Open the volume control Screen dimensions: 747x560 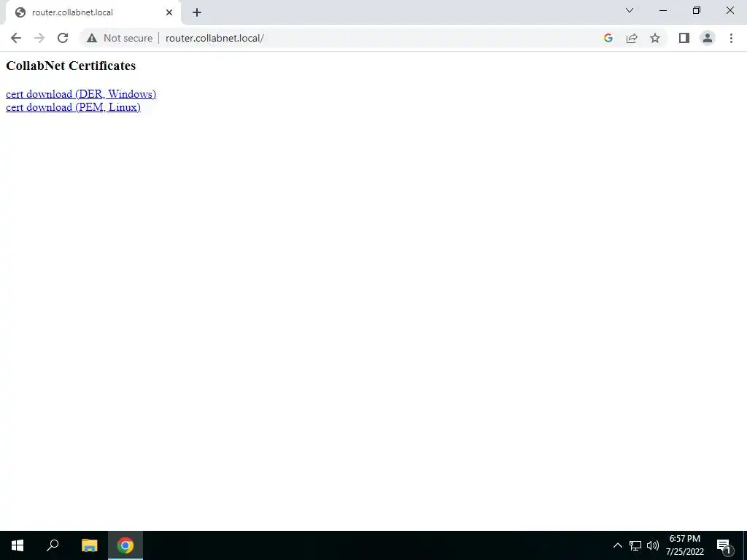[x=653, y=545]
